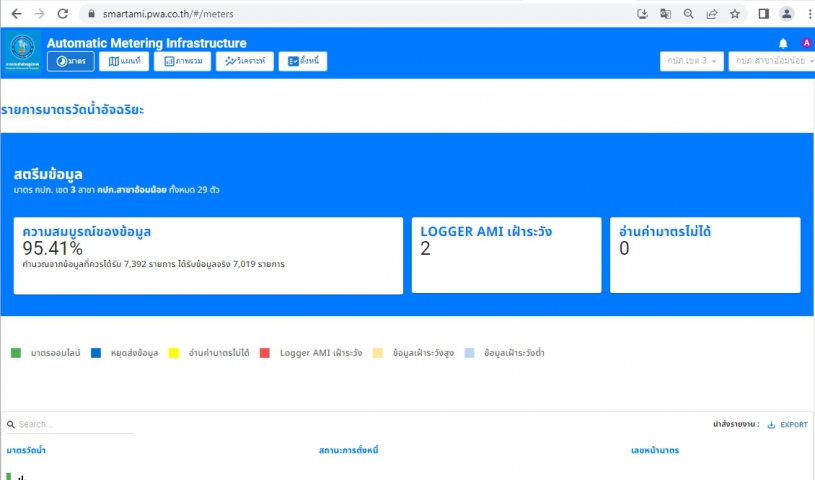815x480 pixels.
Task: Open the purple user avatar menu
Action: pyautogui.click(x=806, y=43)
